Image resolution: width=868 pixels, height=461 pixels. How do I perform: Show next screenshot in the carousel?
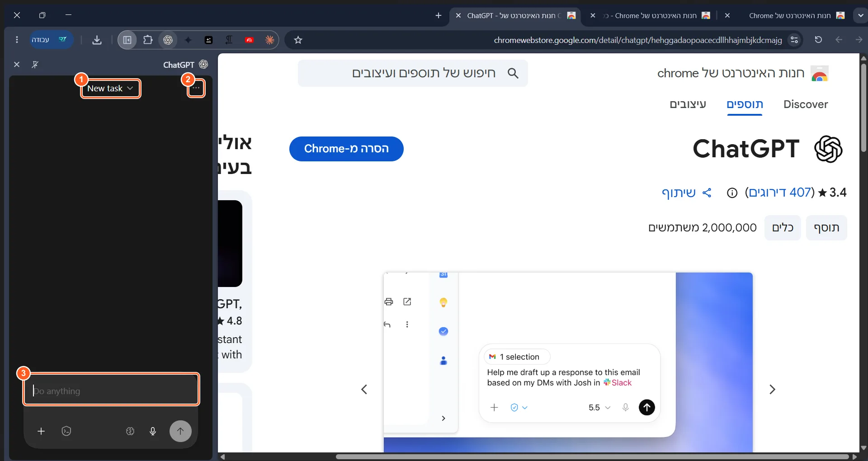tap(772, 390)
